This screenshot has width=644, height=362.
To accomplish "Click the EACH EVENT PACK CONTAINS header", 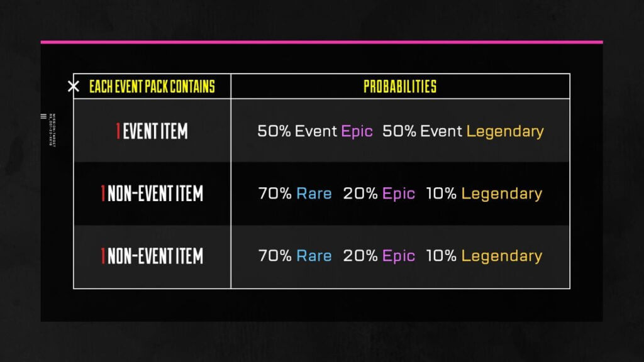I will pos(152,87).
